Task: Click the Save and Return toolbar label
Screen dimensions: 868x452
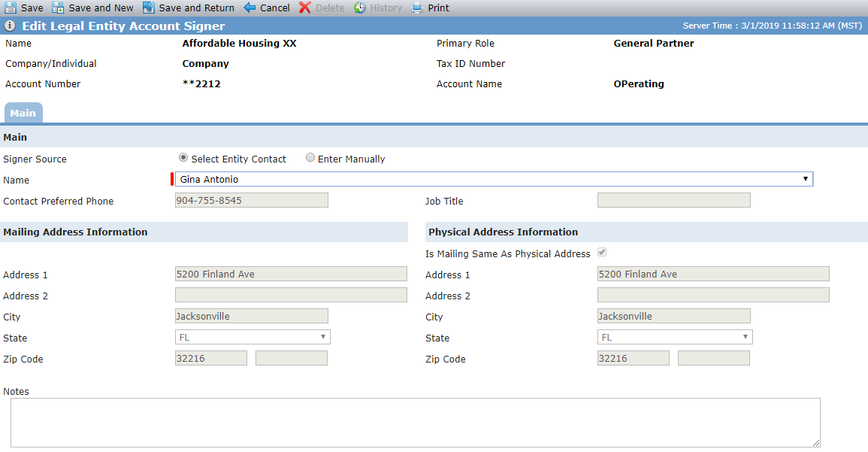Action: click(196, 8)
